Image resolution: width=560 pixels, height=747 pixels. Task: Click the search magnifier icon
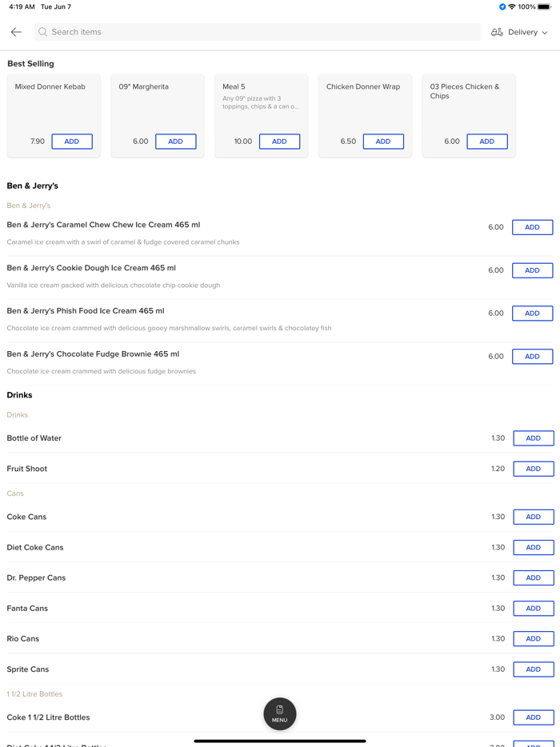(x=43, y=32)
